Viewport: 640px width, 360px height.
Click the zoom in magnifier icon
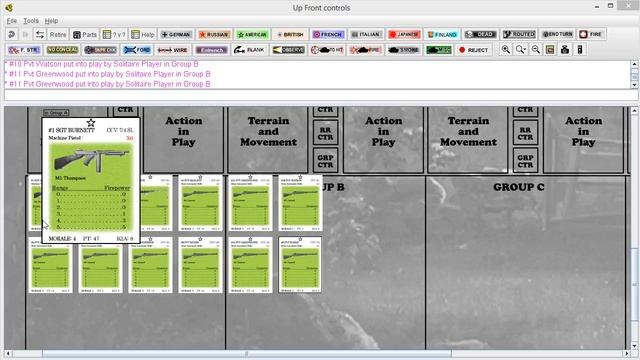[505, 50]
